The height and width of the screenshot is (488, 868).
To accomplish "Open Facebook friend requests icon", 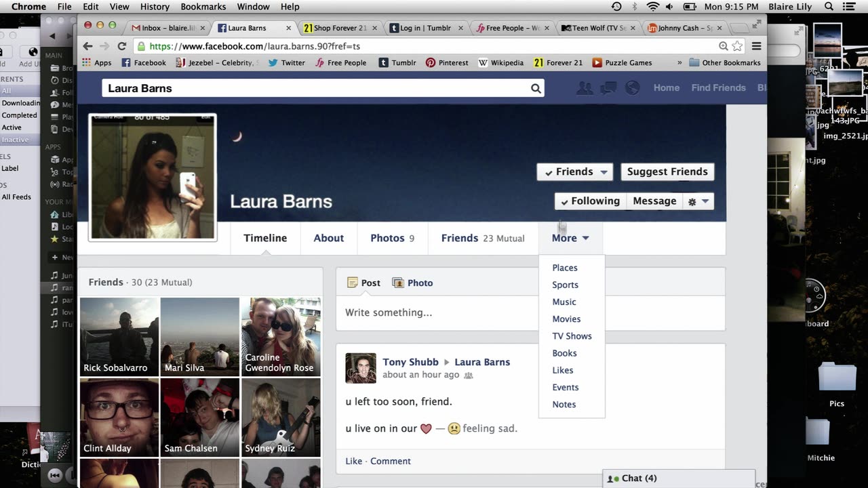I will pyautogui.click(x=584, y=87).
